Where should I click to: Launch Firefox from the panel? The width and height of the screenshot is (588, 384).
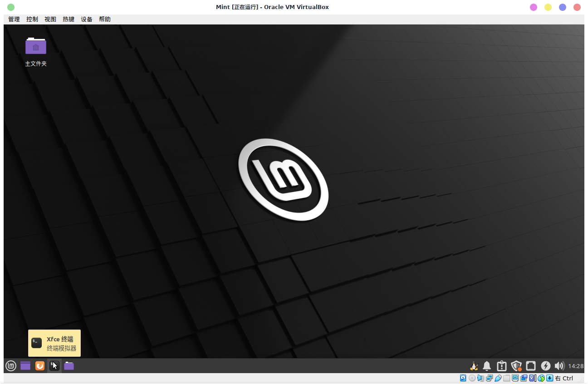[x=40, y=365]
